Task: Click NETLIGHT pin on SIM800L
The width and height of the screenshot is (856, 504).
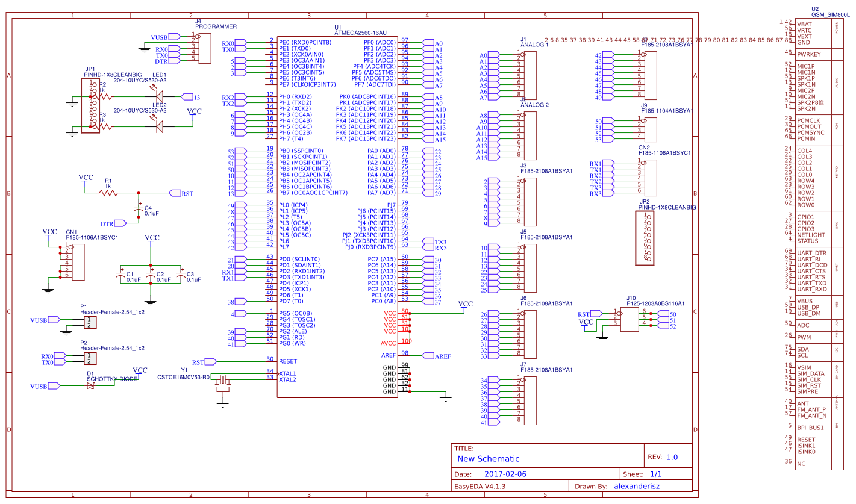Action: [811, 235]
